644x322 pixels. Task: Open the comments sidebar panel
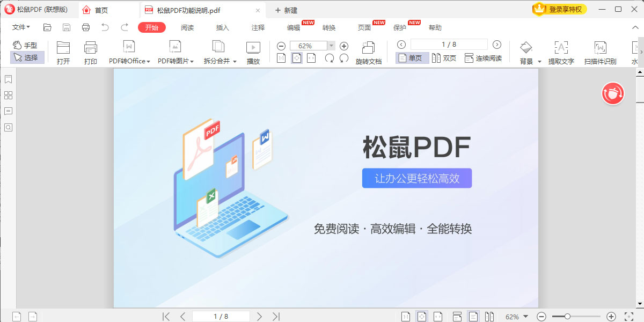click(x=8, y=112)
